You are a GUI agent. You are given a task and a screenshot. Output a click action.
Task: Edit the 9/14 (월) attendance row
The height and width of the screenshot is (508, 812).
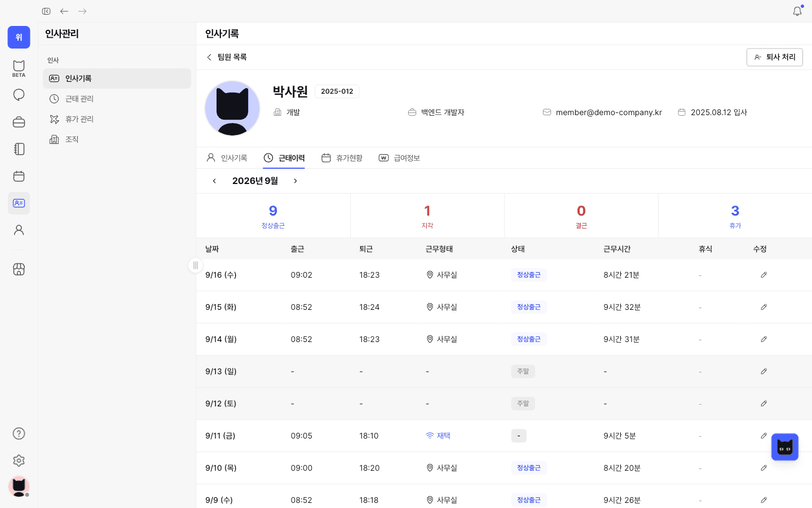pos(764,339)
